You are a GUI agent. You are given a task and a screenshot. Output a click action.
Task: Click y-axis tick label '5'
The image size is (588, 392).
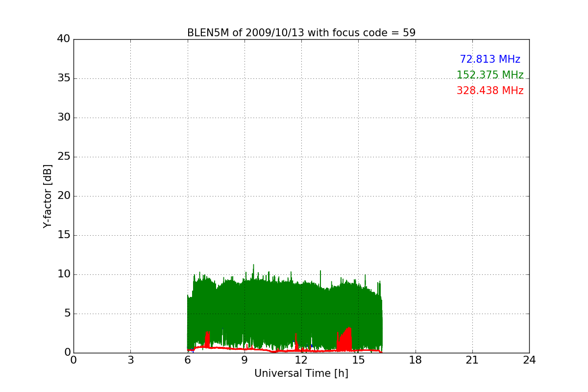tap(67, 314)
